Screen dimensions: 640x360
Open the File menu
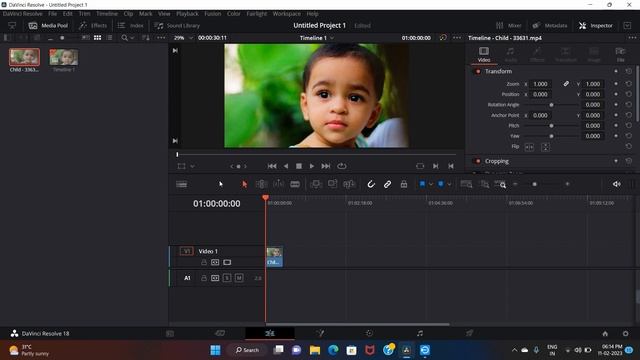(x=53, y=14)
